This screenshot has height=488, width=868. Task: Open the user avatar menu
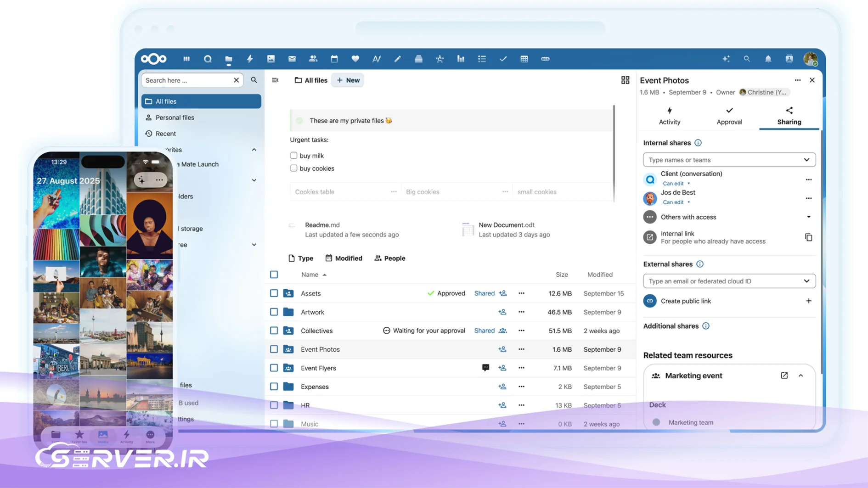pos(811,59)
